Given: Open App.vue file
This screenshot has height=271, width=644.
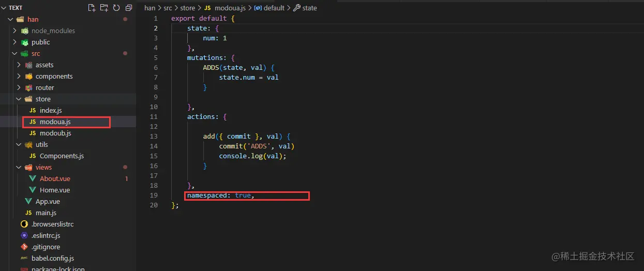Looking at the screenshot, I should [x=48, y=201].
